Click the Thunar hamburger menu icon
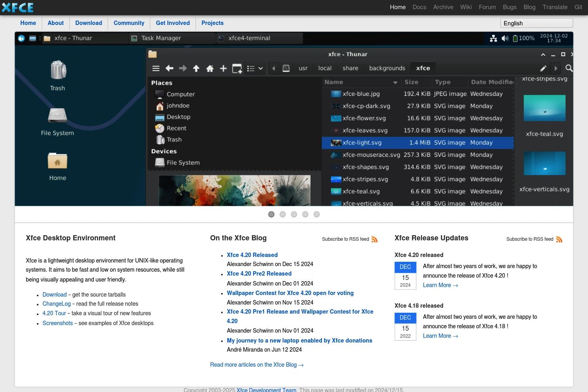Screen dimensions: 588x392 click(156, 69)
